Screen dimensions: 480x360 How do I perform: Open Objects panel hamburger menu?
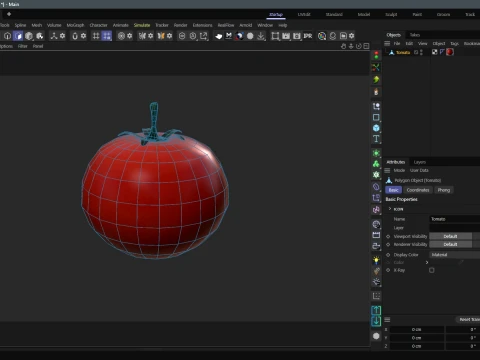click(x=387, y=43)
